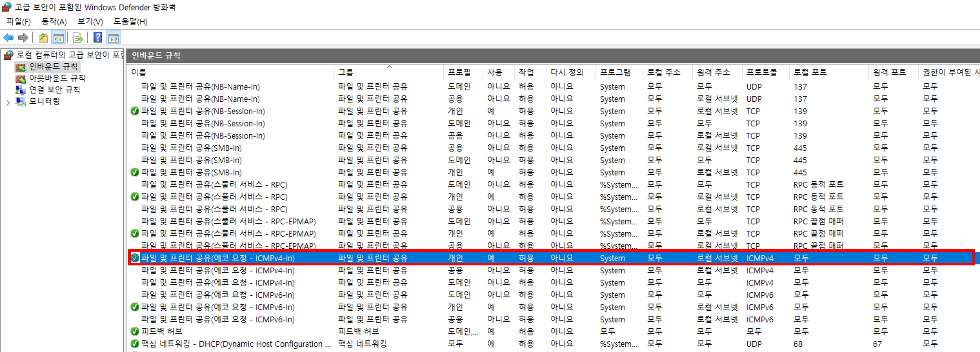Click the blue Help question mark icon
This screenshot has width=980, height=352.
tap(98, 38)
